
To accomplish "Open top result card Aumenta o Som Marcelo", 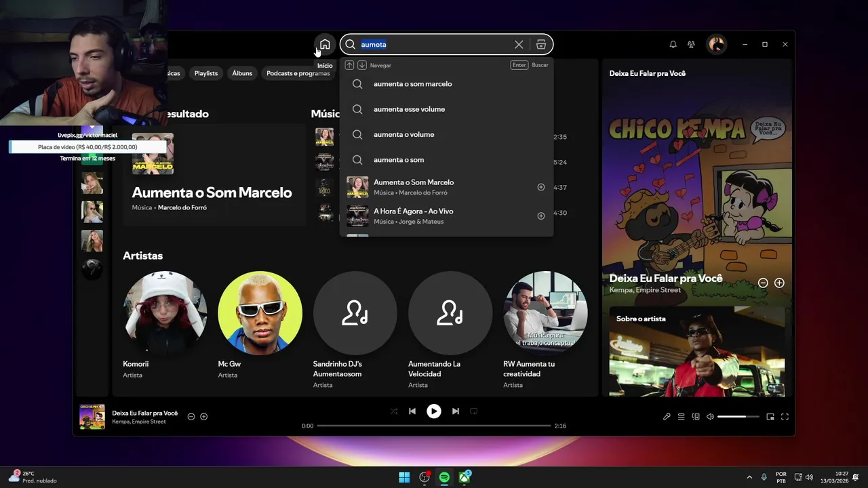I will pos(214,175).
